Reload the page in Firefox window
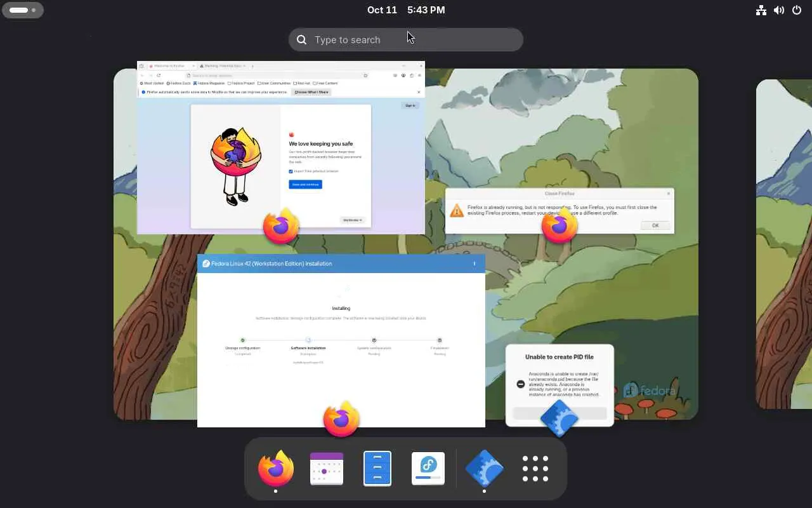 (x=159, y=76)
